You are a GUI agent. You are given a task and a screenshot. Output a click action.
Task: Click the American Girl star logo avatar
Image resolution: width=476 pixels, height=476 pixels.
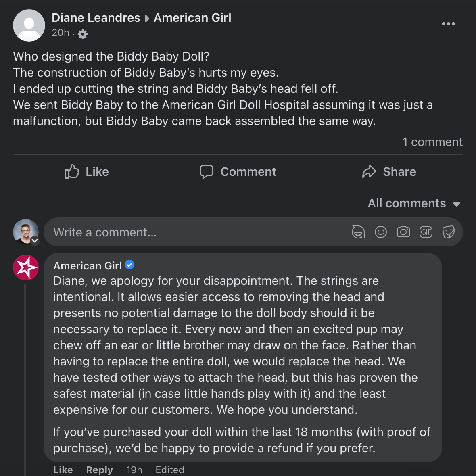[26, 267]
